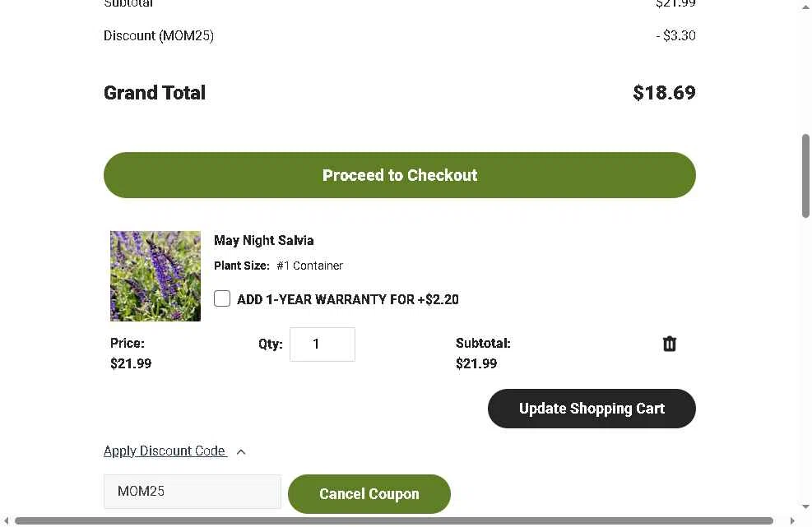The width and height of the screenshot is (812, 527).
Task: Collapse the discount code chevron arrow
Action: (241, 452)
